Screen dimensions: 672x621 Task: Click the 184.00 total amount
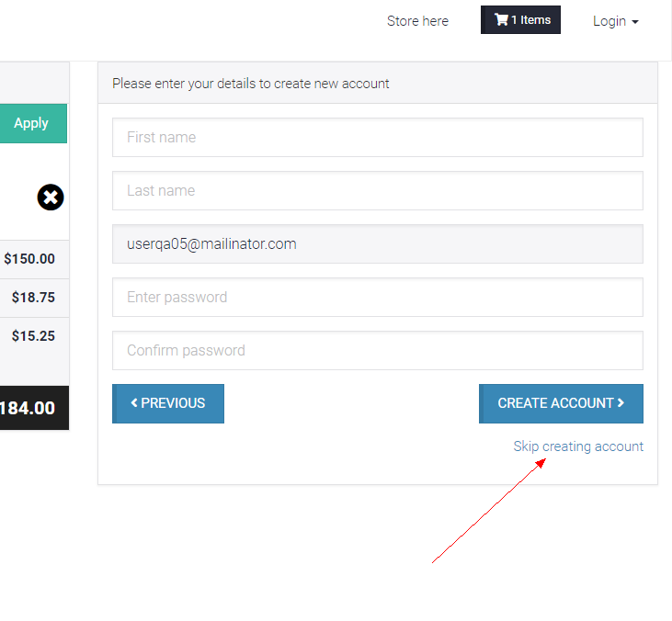click(28, 408)
